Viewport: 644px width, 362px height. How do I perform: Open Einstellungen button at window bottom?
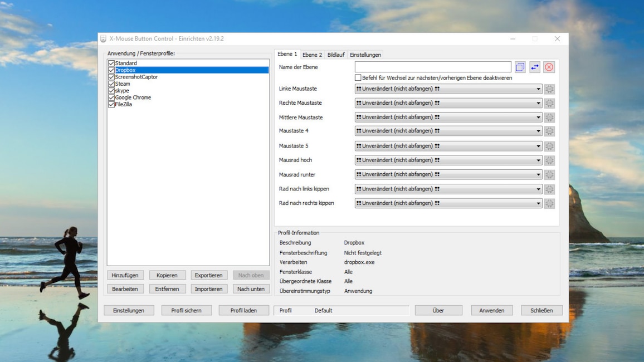coord(129,310)
